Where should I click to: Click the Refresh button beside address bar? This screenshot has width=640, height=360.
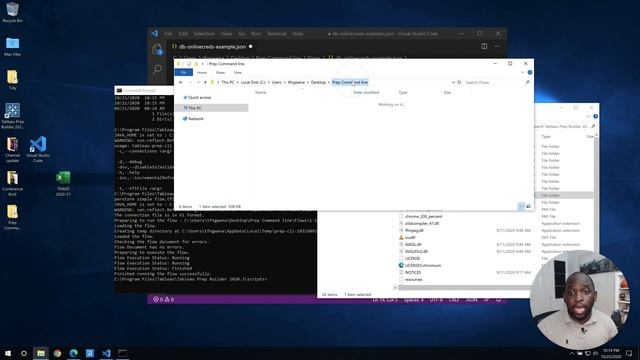pos(459,82)
